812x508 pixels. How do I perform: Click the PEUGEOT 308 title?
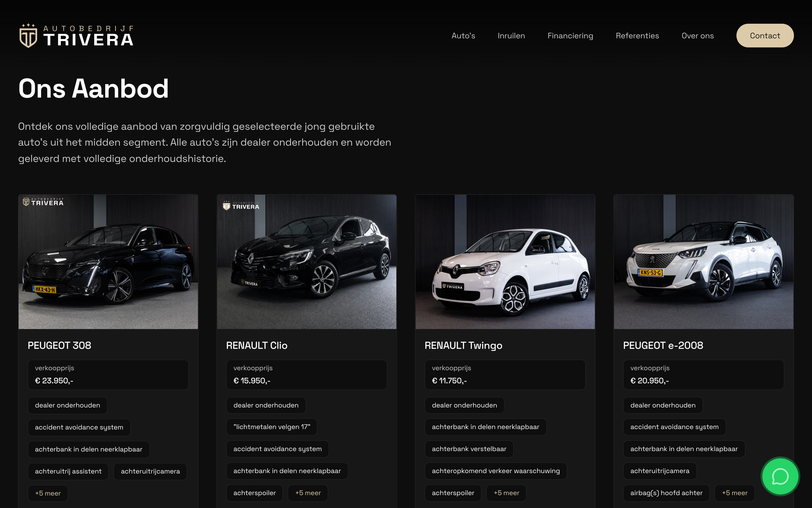point(59,345)
